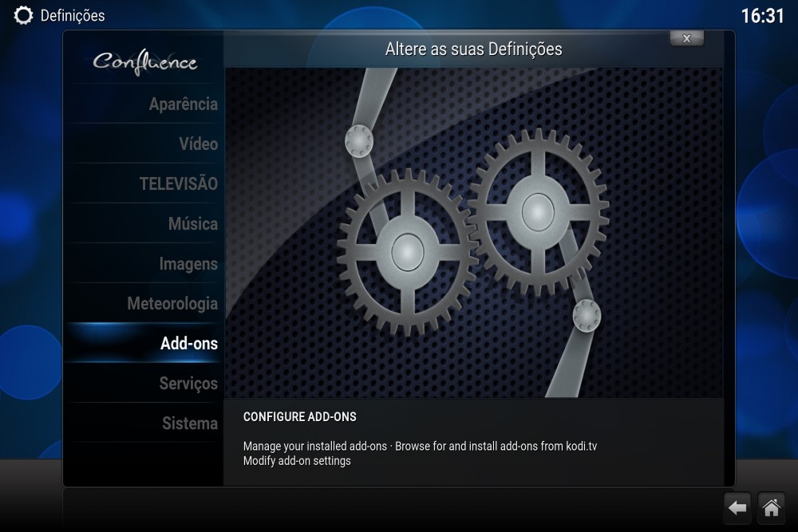
Task: Close the settings dialog with X
Action: pyautogui.click(x=686, y=38)
